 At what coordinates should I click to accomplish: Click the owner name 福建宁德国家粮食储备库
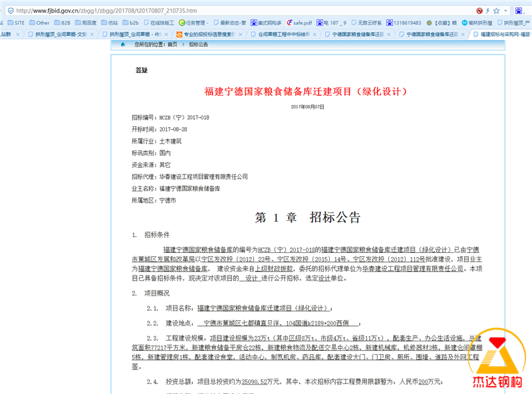click(190, 188)
